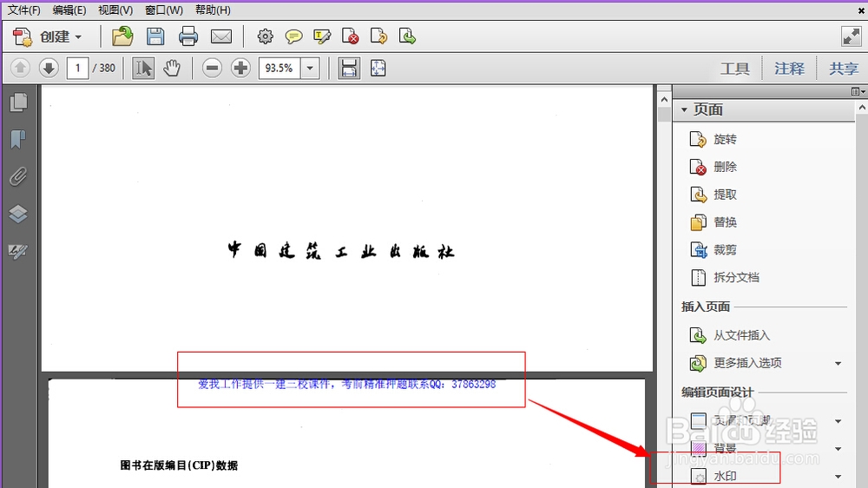Click toolbar delete page icon

(x=350, y=36)
